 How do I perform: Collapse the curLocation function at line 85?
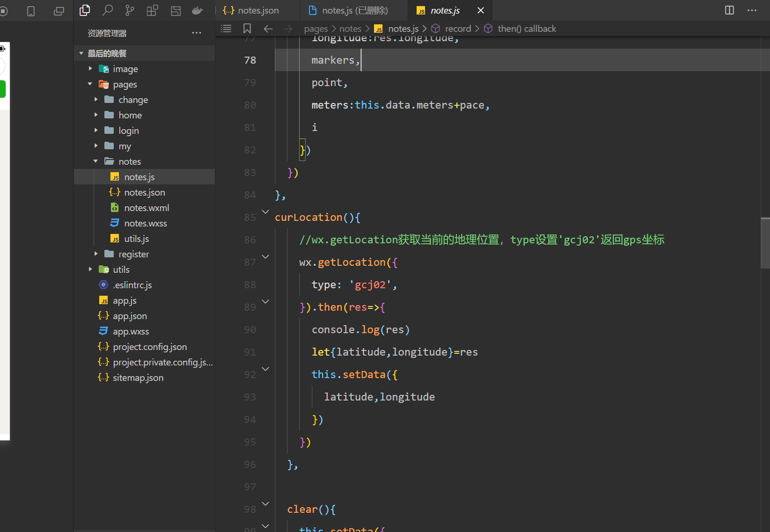pos(265,212)
